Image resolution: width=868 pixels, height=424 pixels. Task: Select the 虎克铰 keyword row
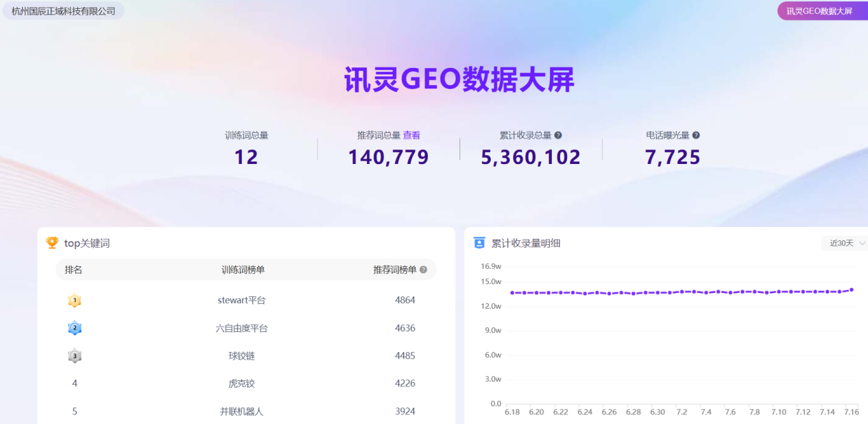pos(245,384)
